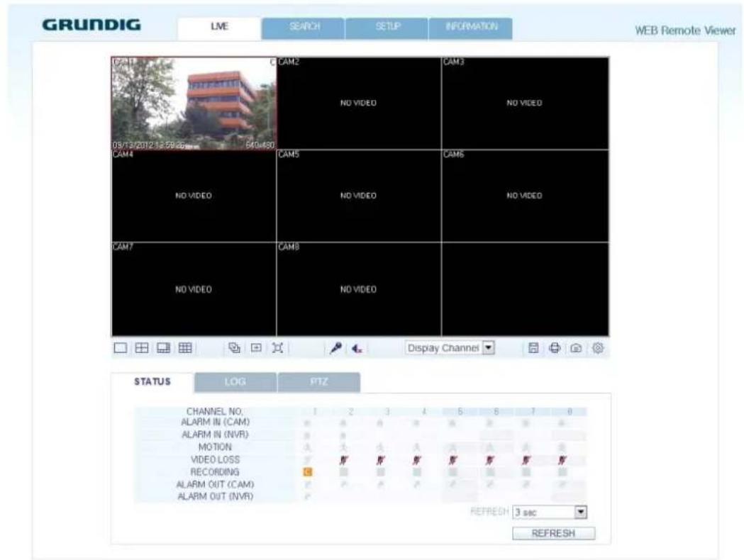Open the INFORMATION tab
The image size is (744, 560).
pyautogui.click(x=471, y=28)
